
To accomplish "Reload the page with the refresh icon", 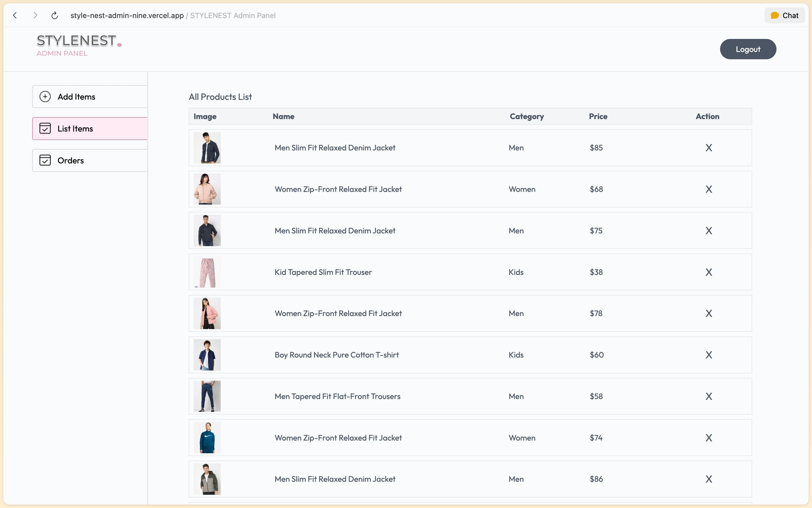I will 55,16.
